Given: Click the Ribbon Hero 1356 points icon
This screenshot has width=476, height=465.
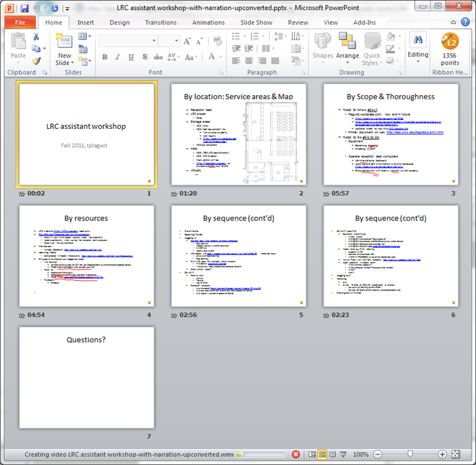Looking at the screenshot, I should [449, 44].
